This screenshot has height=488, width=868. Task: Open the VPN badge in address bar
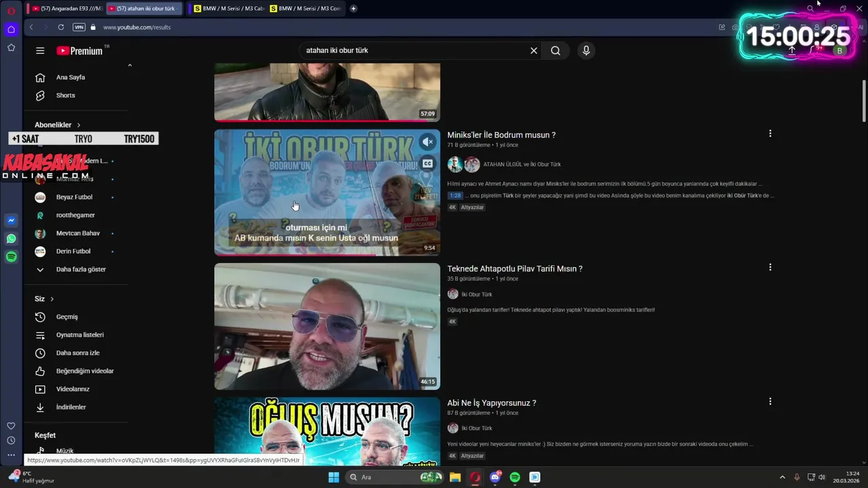pyautogui.click(x=79, y=27)
